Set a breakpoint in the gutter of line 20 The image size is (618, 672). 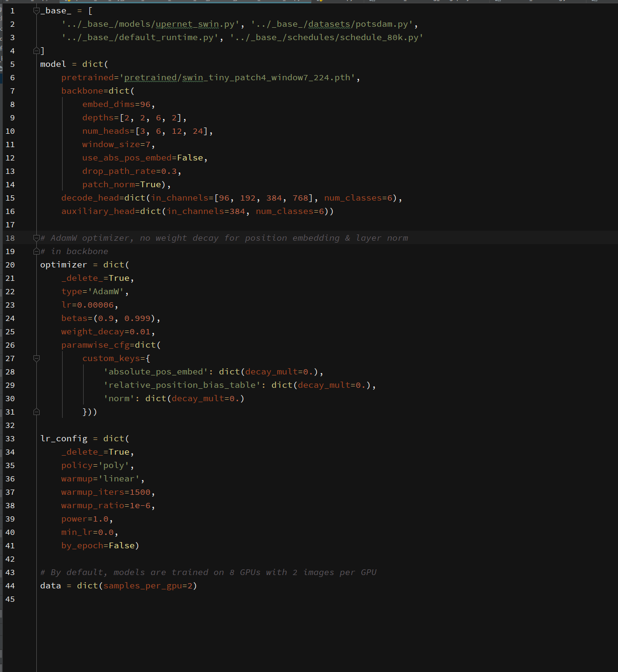(23, 265)
